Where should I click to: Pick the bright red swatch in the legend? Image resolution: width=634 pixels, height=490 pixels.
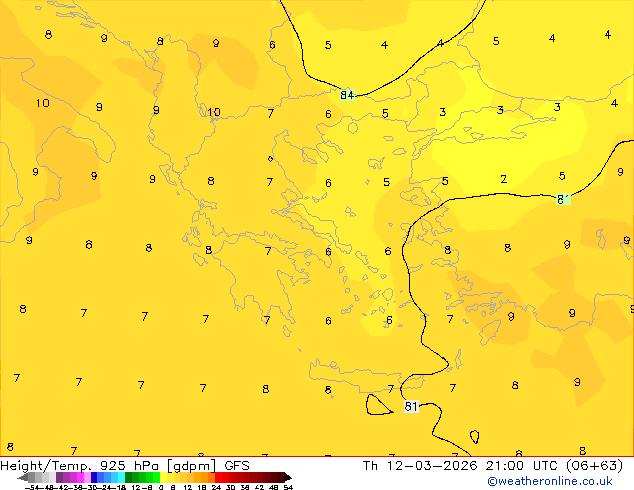pyautogui.click(x=218, y=478)
